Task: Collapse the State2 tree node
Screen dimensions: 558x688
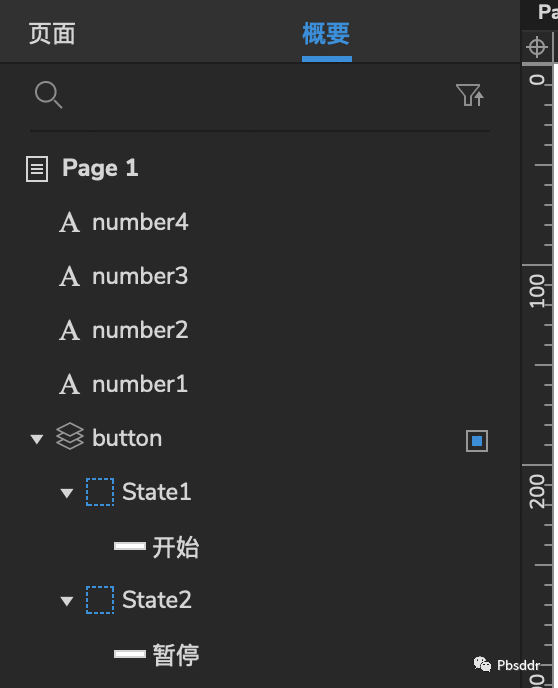Action: 67,601
